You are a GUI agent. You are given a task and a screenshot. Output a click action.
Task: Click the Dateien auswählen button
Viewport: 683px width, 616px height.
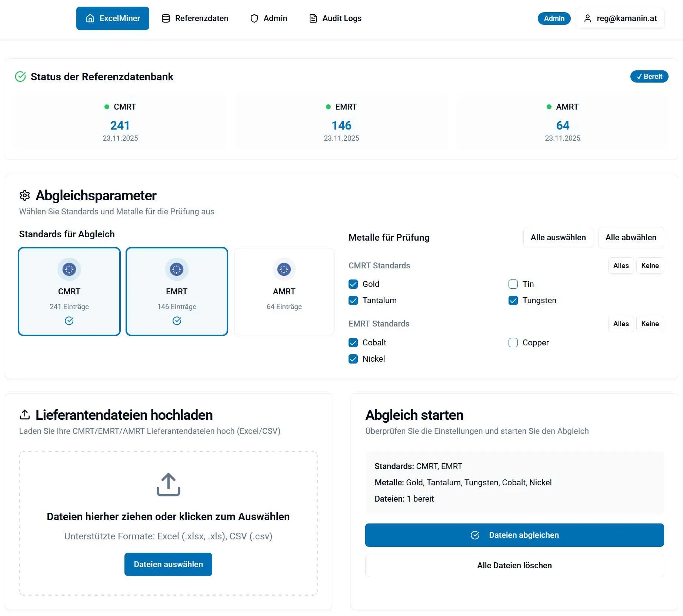click(168, 564)
